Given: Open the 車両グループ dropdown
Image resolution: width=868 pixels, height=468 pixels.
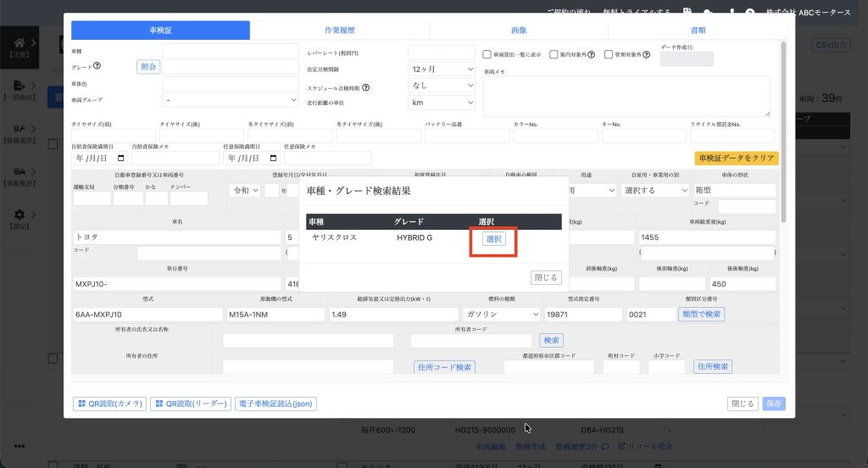Looking at the screenshot, I should pyautogui.click(x=229, y=101).
